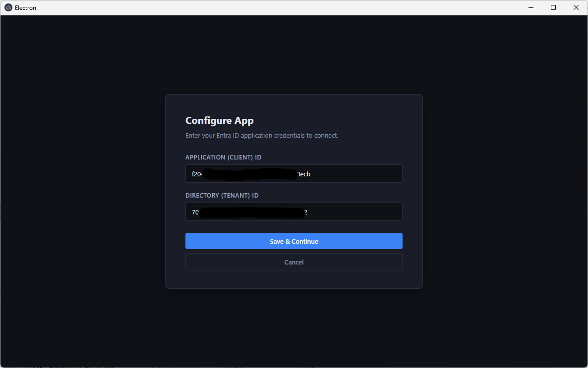The image size is (588, 368).
Task: Select the Configure App heading
Action: click(x=219, y=120)
